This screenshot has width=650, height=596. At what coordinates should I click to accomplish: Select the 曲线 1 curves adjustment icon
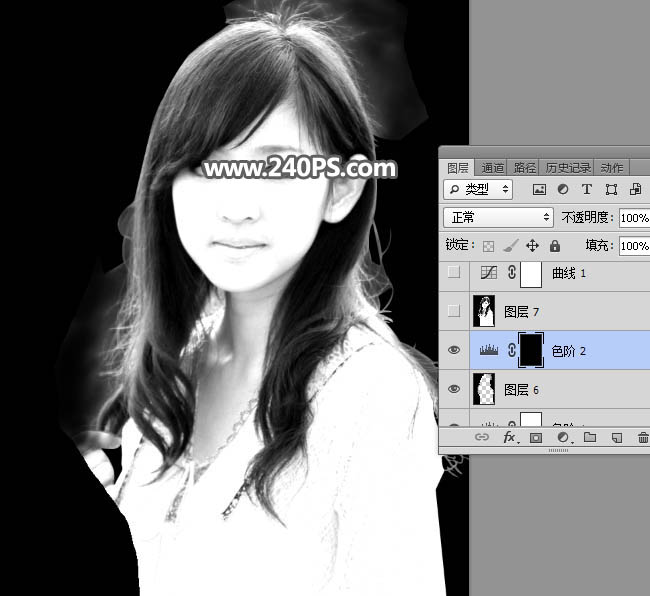[x=489, y=273]
